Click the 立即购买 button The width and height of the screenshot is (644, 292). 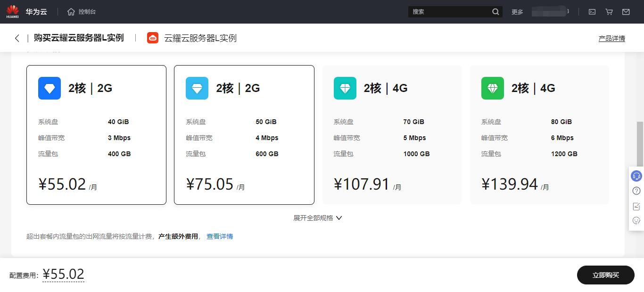point(605,275)
